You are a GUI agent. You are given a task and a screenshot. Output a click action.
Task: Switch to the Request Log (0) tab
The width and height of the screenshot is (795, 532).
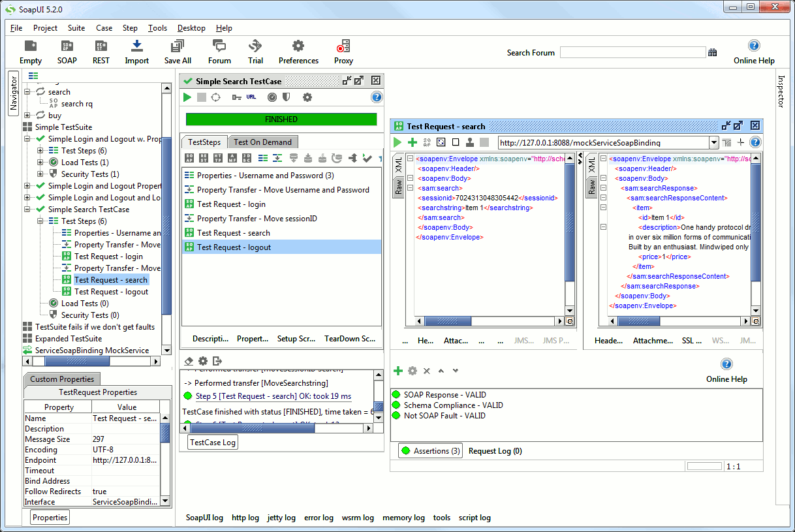click(495, 451)
